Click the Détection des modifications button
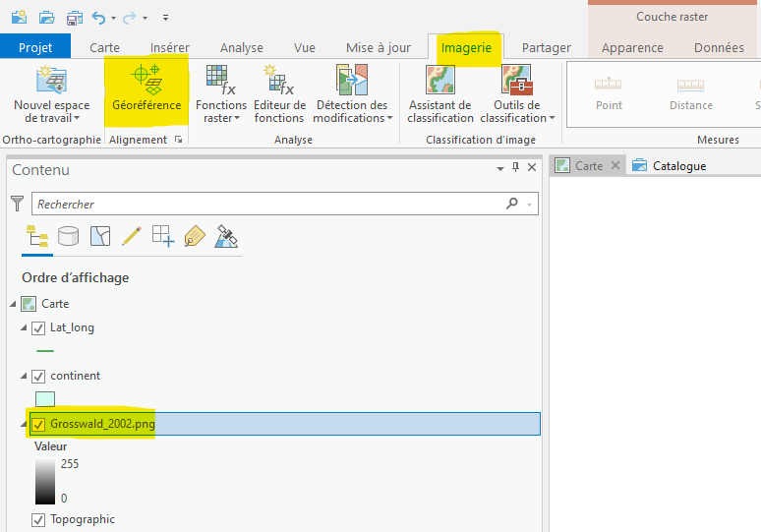 (352, 93)
